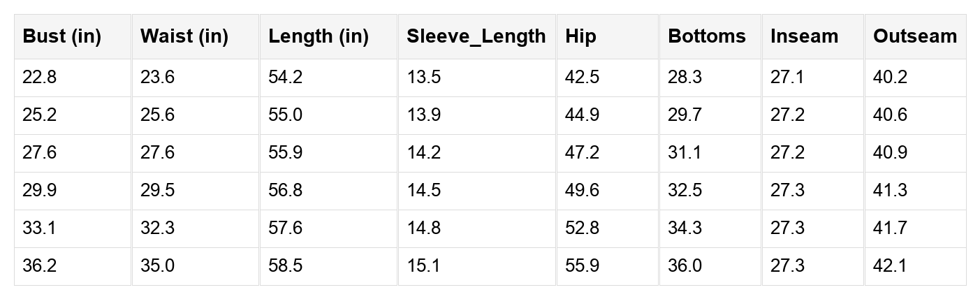
Task: Select the Outseam cell with 40.2
Action: click(890, 78)
